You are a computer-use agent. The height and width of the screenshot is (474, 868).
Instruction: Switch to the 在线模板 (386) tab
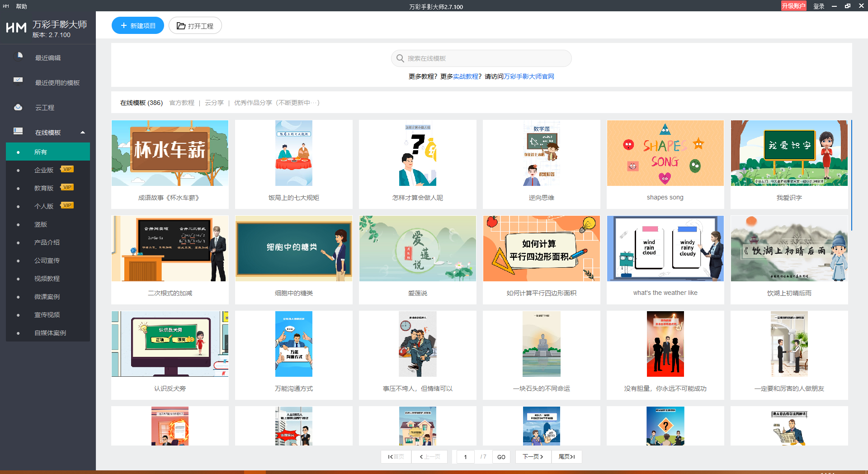[142, 103]
